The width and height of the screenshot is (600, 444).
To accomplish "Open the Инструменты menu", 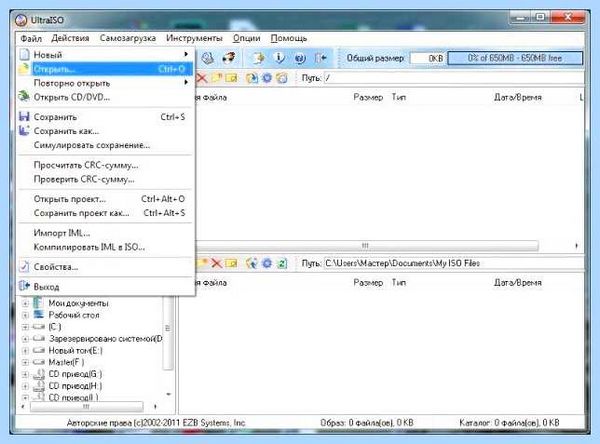I will point(194,38).
